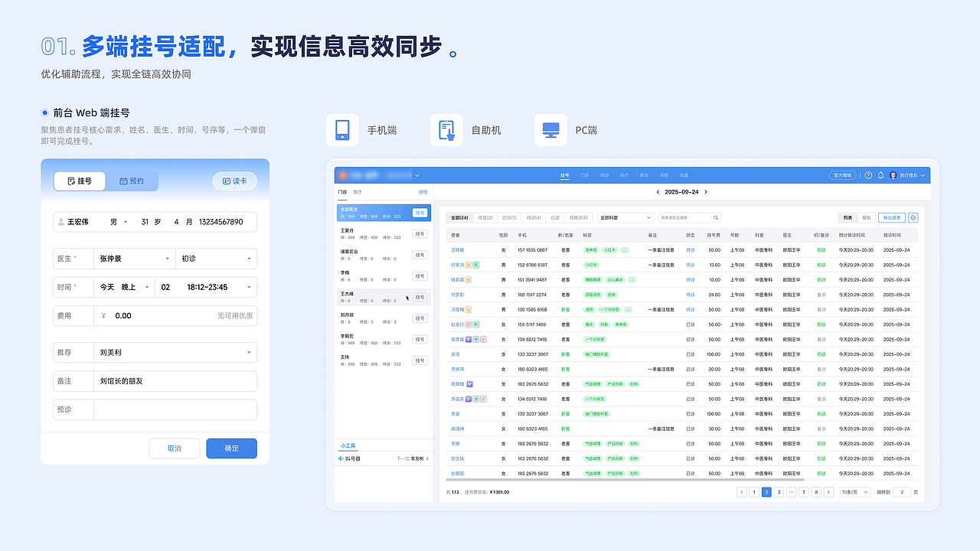Switch to 列表 list view
The image size is (980, 551).
(x=847, y=217)
